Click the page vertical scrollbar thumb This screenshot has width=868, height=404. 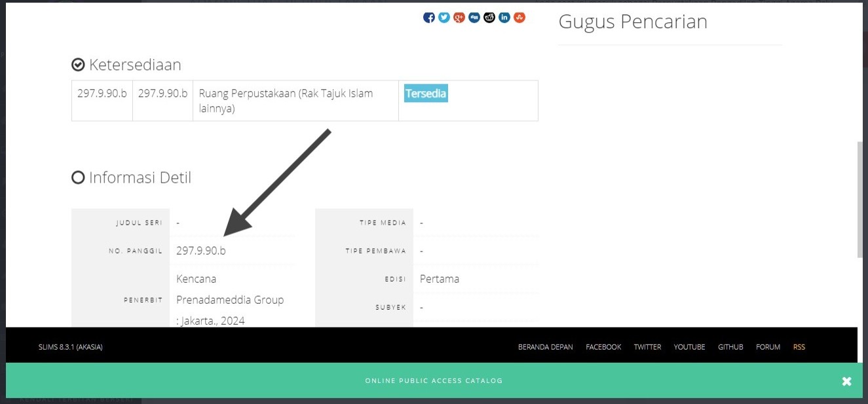pyautogui.click(x=860, y=200)
